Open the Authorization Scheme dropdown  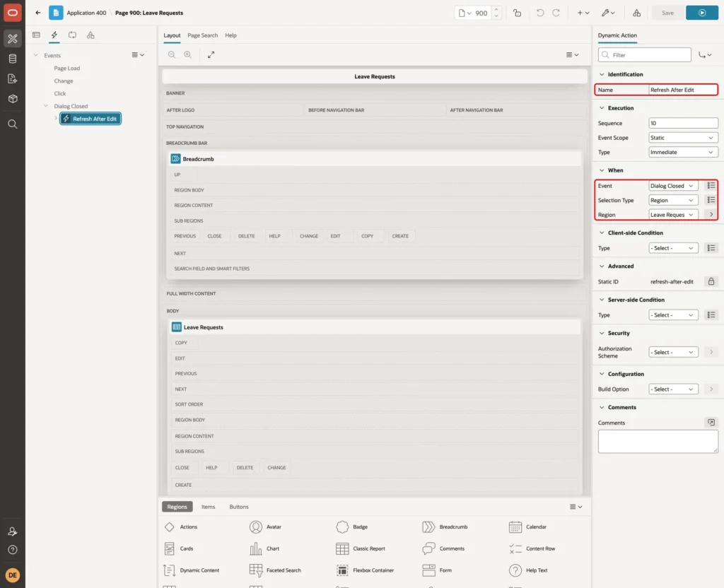(x=673, y=352)
